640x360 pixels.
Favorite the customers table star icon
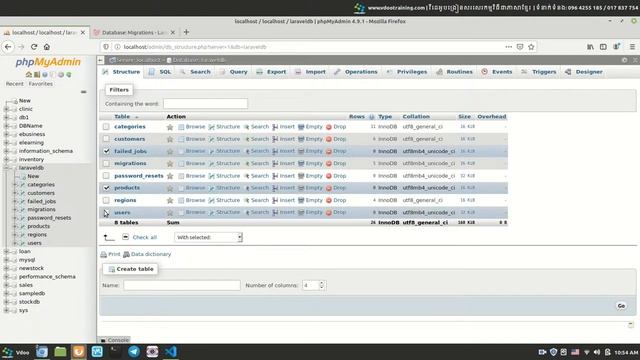[x=170, y=139]
